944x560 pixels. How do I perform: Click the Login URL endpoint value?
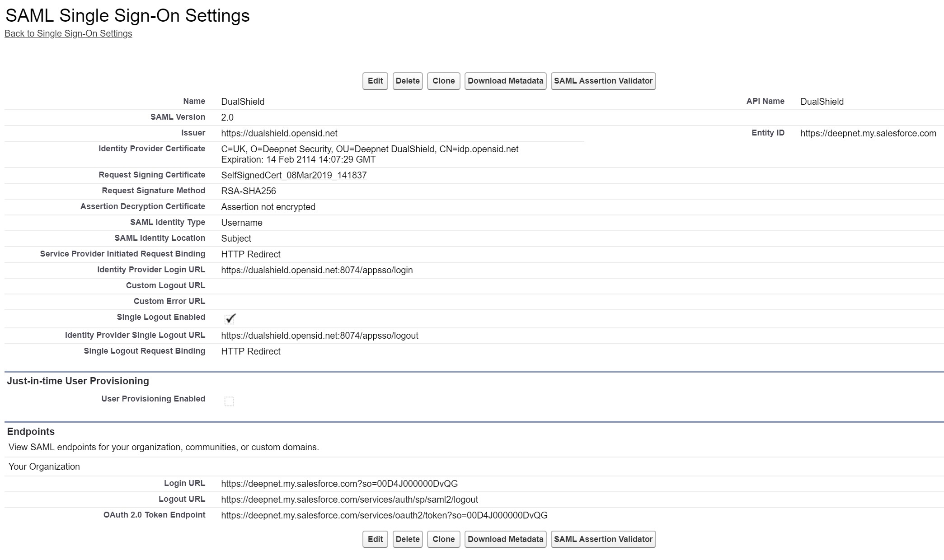pyautogui.click(x=339, y=484)
